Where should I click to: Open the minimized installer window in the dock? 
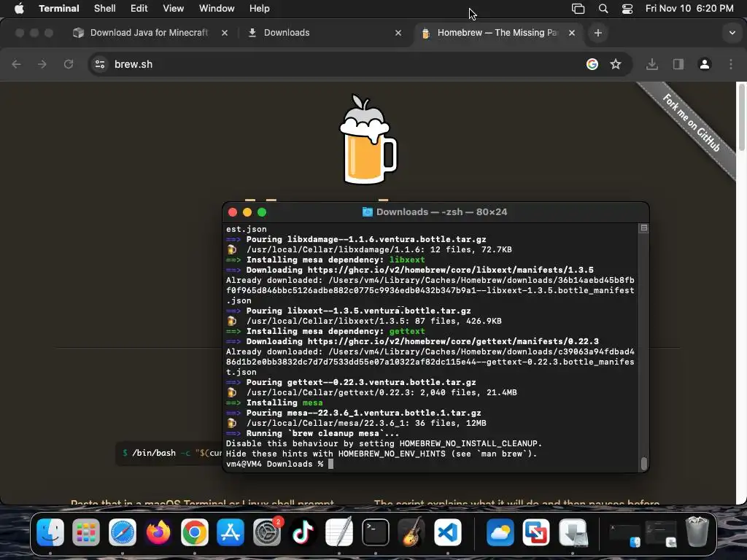pyautogui.click(x=661, y=533)
